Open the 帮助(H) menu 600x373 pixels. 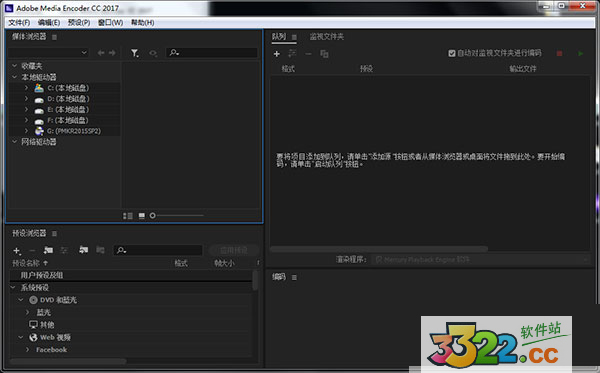[143, 23]
